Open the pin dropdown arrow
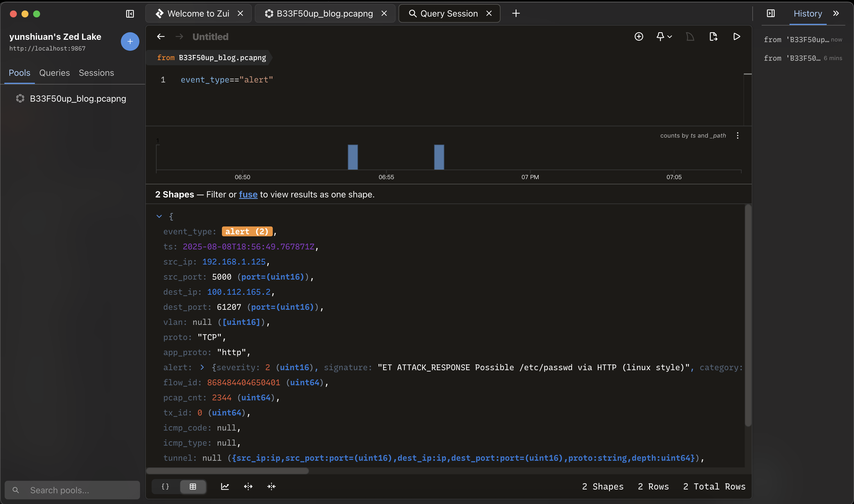The image size is (854, 504). (670, 37)
